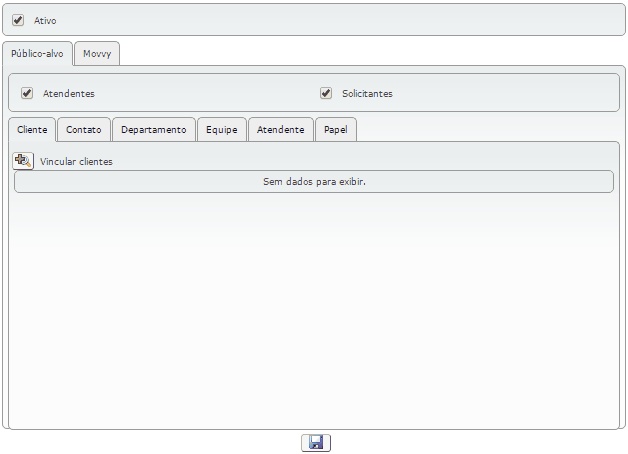628x454 pixels.
Task: Select the Papel tab
Action: (x=336, y=130)
